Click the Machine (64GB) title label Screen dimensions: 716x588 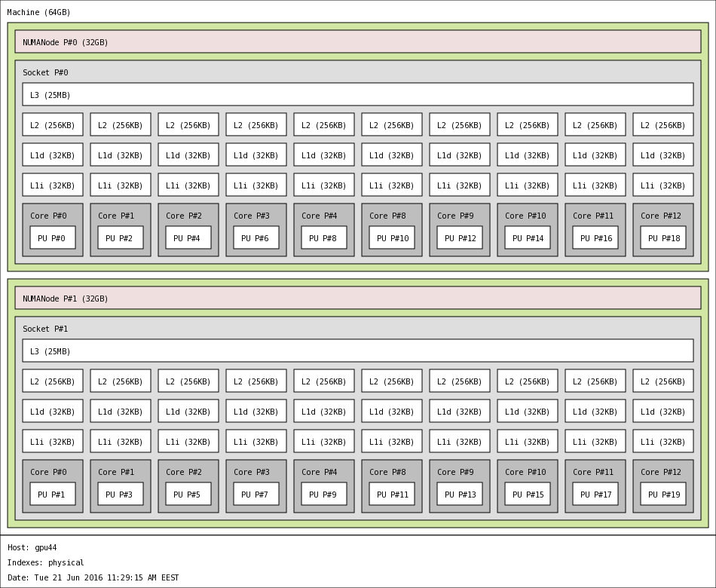(38, 13)
